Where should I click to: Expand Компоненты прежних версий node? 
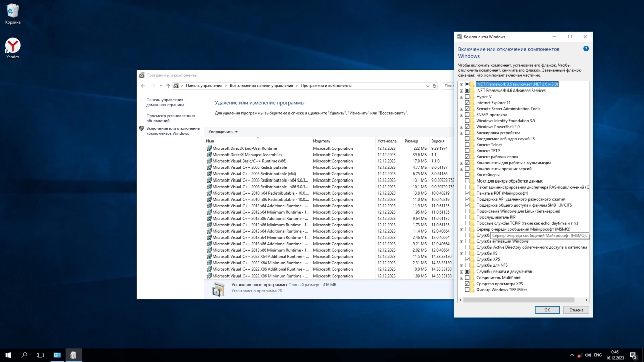tap(461, 169)
